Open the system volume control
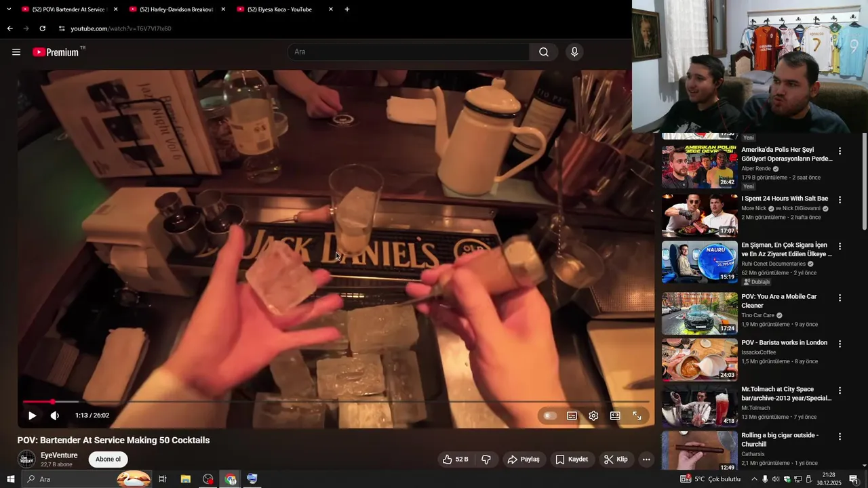This screenshot has height=488, width=868. tap(776, 479)
